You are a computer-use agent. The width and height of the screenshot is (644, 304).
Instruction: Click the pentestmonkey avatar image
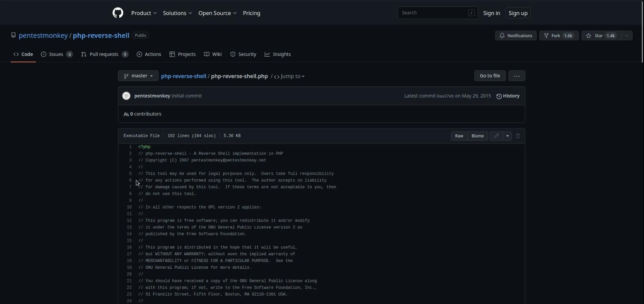[126, 96]
